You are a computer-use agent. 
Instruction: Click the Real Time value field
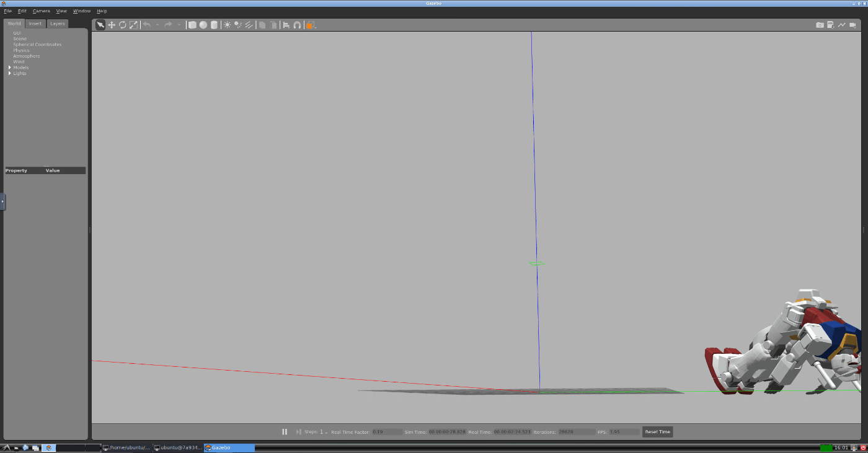(x=512, y=432)
